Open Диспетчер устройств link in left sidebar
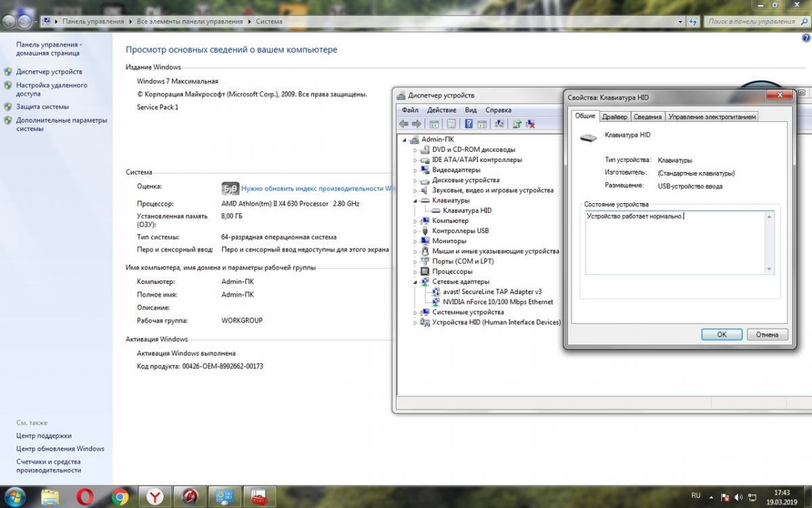The image size is (812, 508). 49,72
